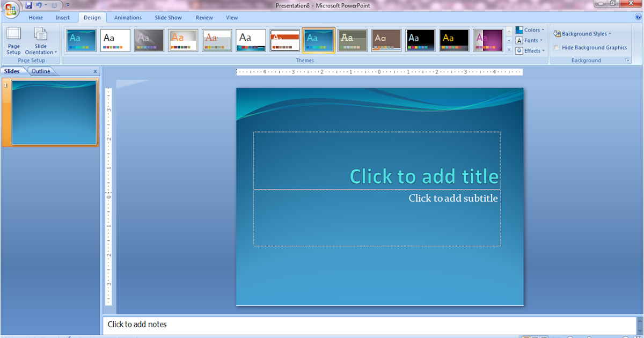644x338 pixels.
Task: Open theme Effects dropdown
Action: pos(531,51)
